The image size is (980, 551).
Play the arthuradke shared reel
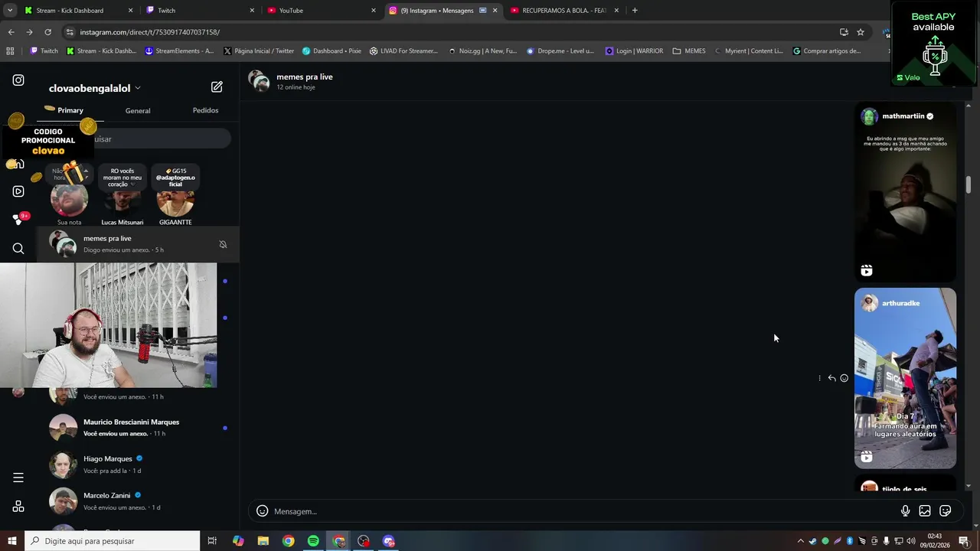[x=905, y=378]
